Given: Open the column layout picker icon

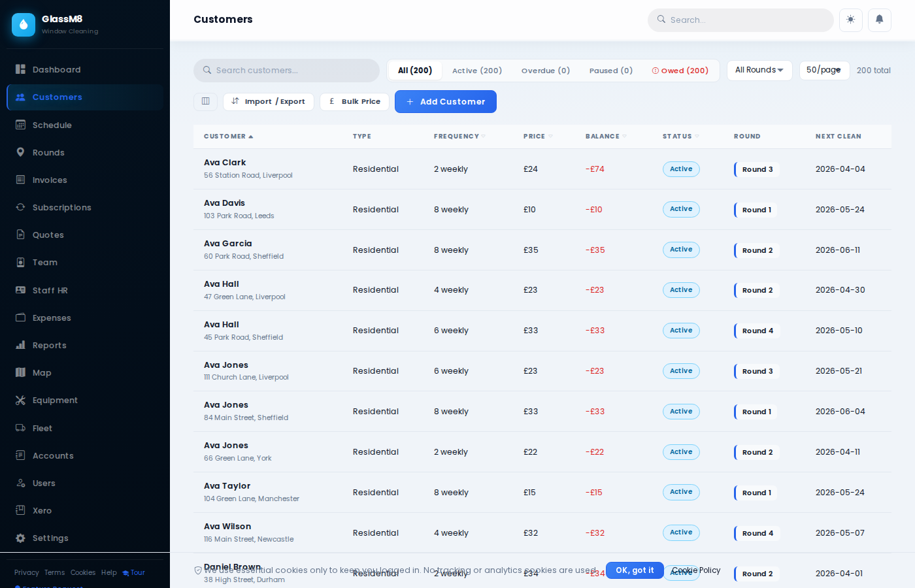Looking at the screenshot, I should click(205, 101).
